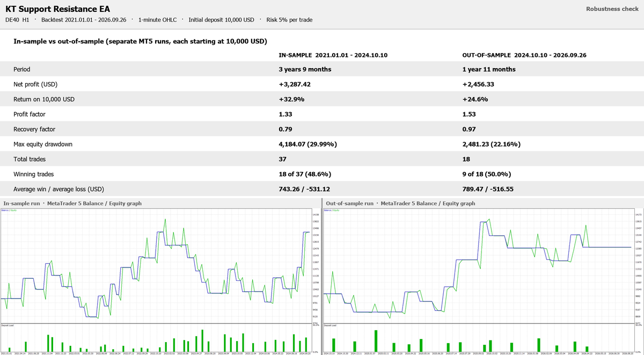Click the out-of-sample net profit "+2,456.33"
This screenshot has width=644, height=355.
point(479,84)
